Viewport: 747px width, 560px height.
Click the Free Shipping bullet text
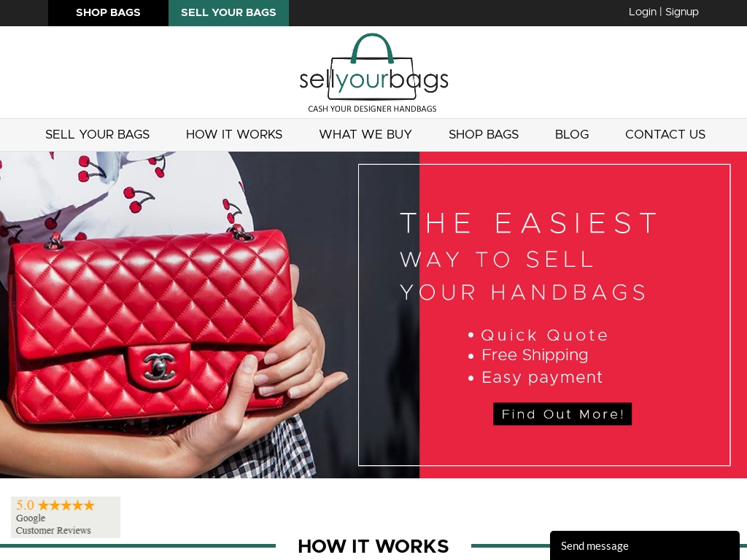pyautogui.click(x=535, y=355)
